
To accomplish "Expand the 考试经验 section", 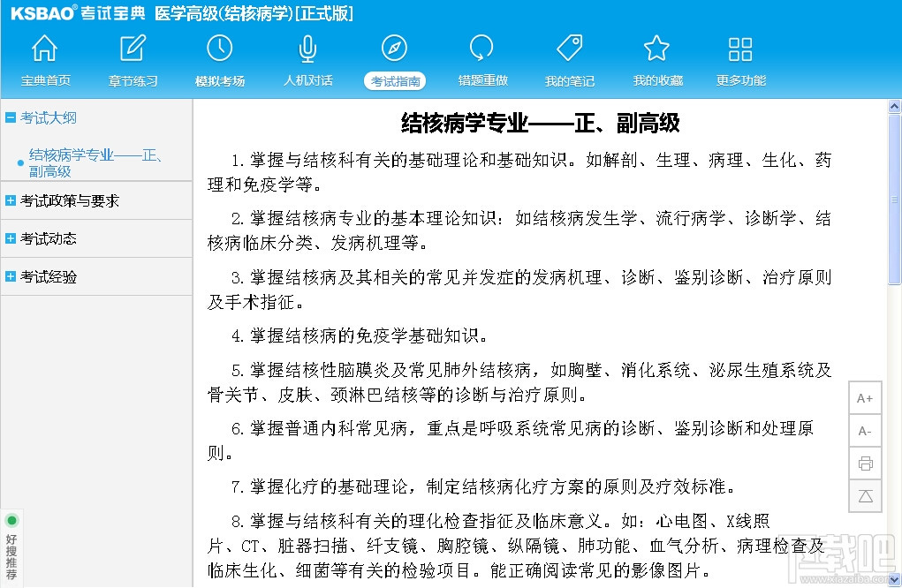I will pyautogui.click(x=11, y=275).
